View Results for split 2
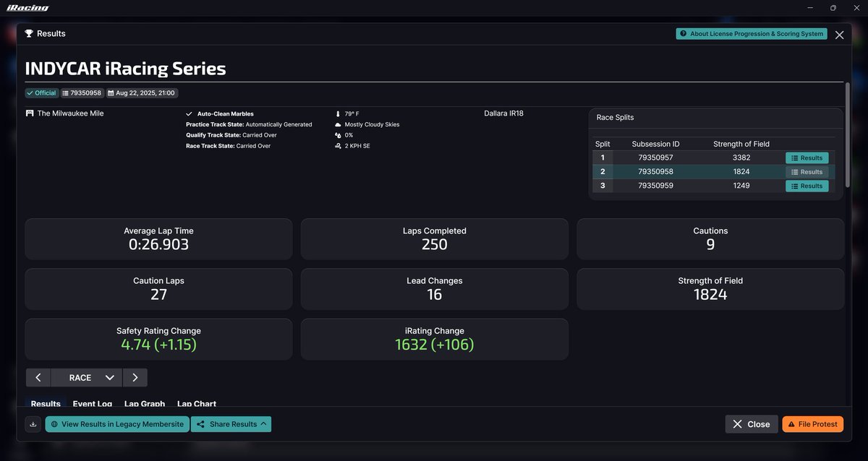The image size is (868, 461). click(807, 172)
